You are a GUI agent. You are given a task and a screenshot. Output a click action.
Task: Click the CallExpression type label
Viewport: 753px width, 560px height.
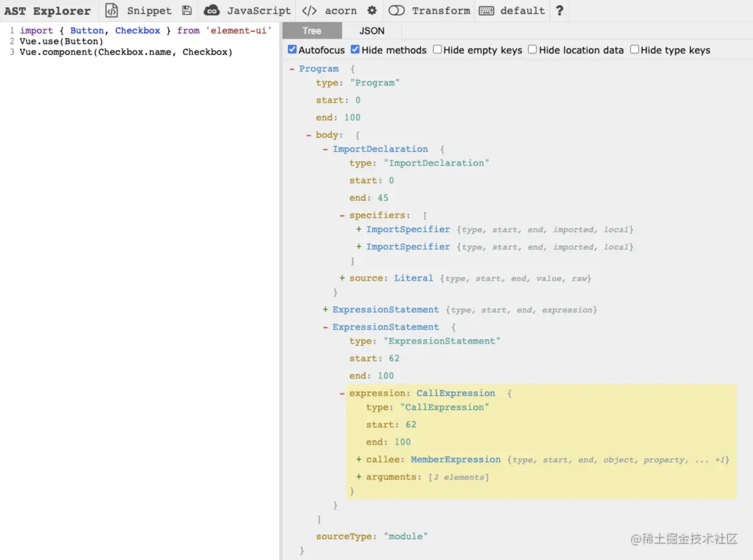(456, 393)
